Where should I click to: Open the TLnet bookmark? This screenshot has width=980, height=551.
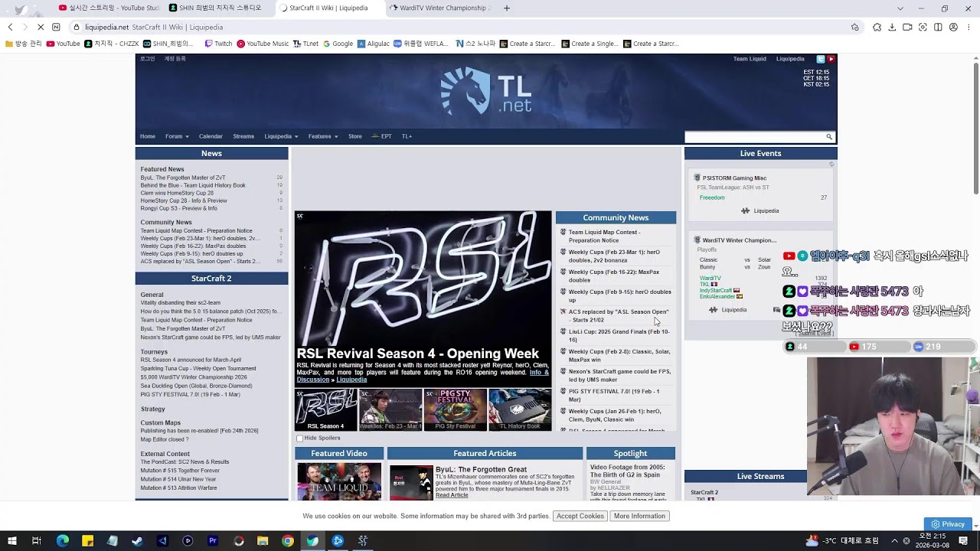pyautogui.click(x=305, y=44)
